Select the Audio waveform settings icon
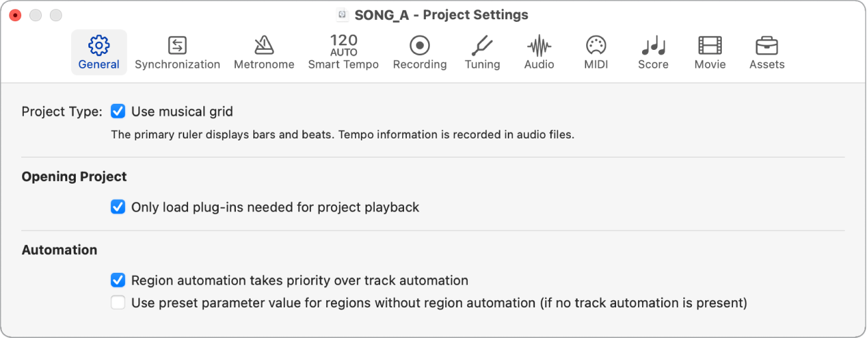This screenshot has height=338, width=868. tap(539, 45)
